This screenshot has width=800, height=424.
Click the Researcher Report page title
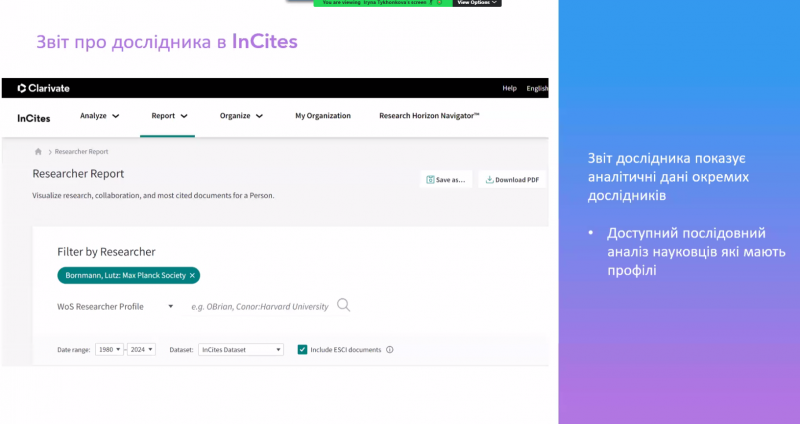(78, 173)
